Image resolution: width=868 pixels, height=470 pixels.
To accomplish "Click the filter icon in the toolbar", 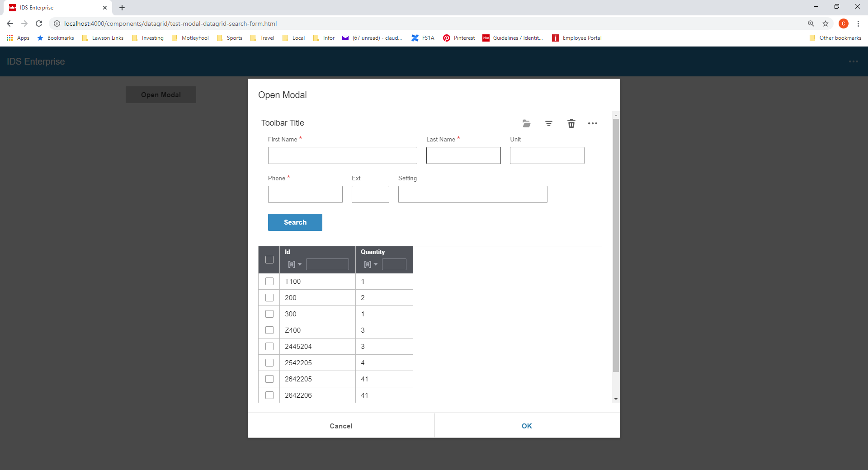I will tap(549, 123).
